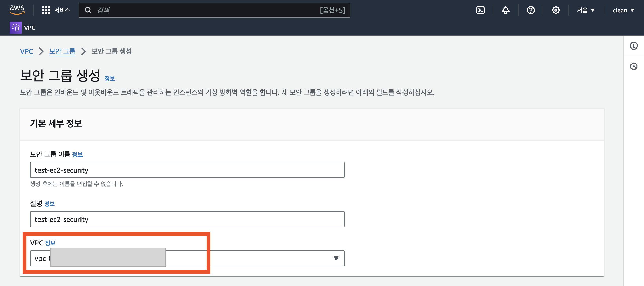Open the settings gear icon
The image size is (644, 286).
(556, 10)
